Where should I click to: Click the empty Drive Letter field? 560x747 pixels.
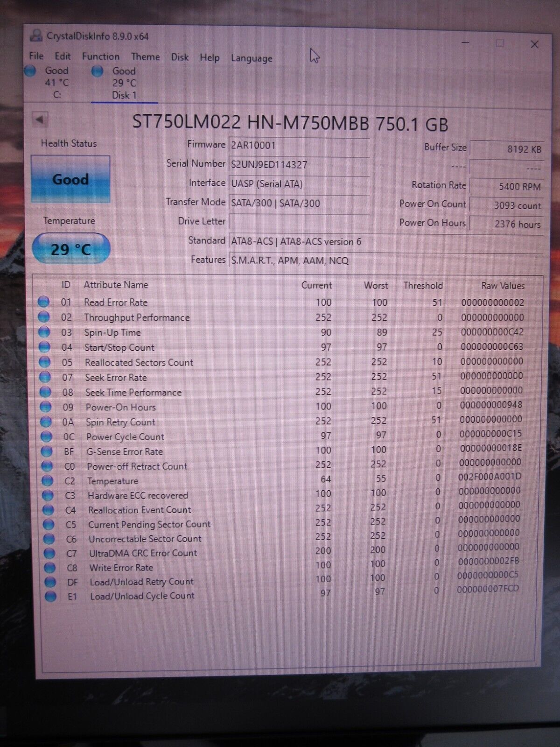[x=299, y=222]
